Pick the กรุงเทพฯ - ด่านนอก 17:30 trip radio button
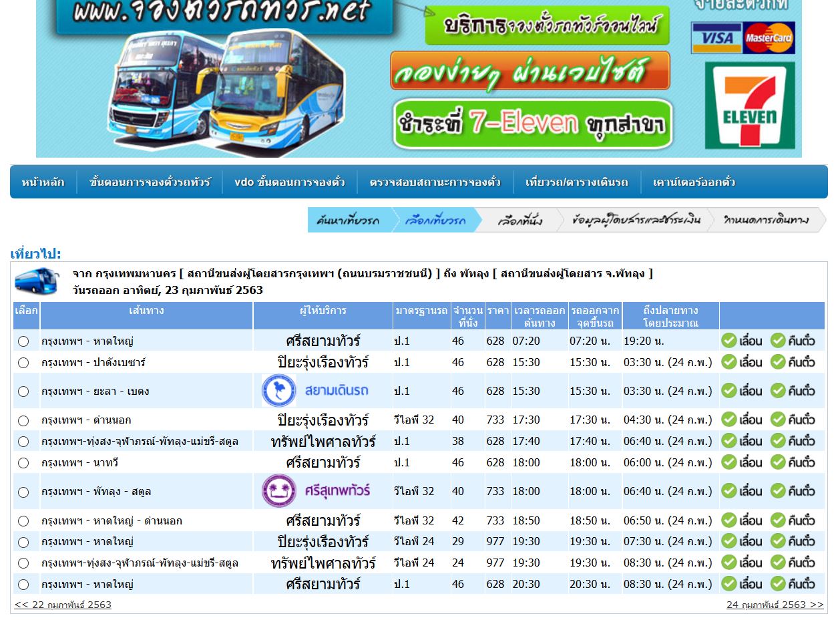The image size is (840, 620). tap(23, 421)
